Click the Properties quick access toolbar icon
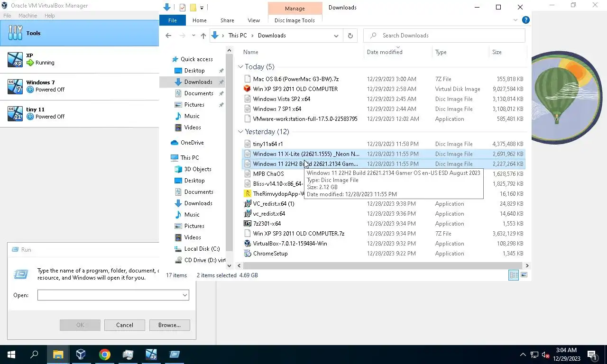Image resolution: width=607 pixels, height=364 pixels. [x=183, y=8]
